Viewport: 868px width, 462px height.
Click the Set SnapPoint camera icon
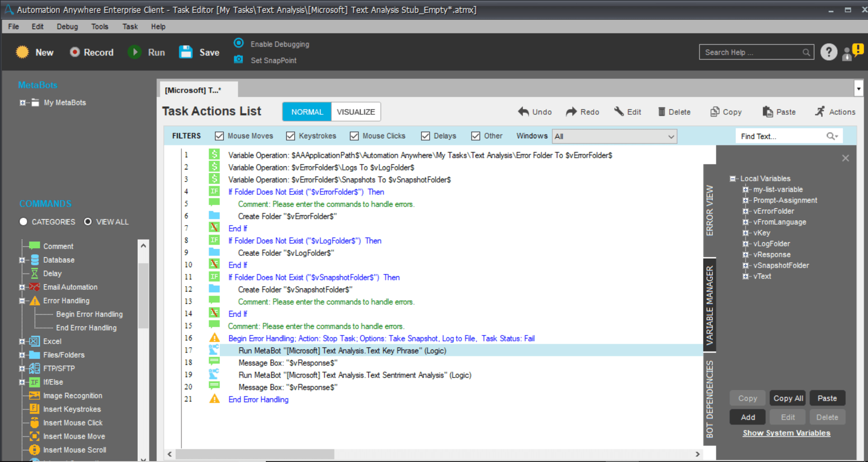pyautogui.click(x=238, y=60)
